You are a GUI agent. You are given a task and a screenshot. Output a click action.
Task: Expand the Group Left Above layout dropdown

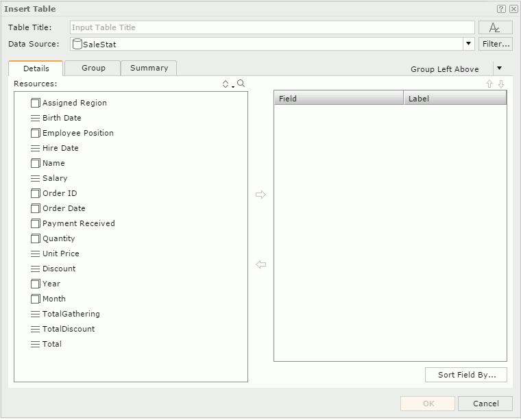click(x=499, y=68)
